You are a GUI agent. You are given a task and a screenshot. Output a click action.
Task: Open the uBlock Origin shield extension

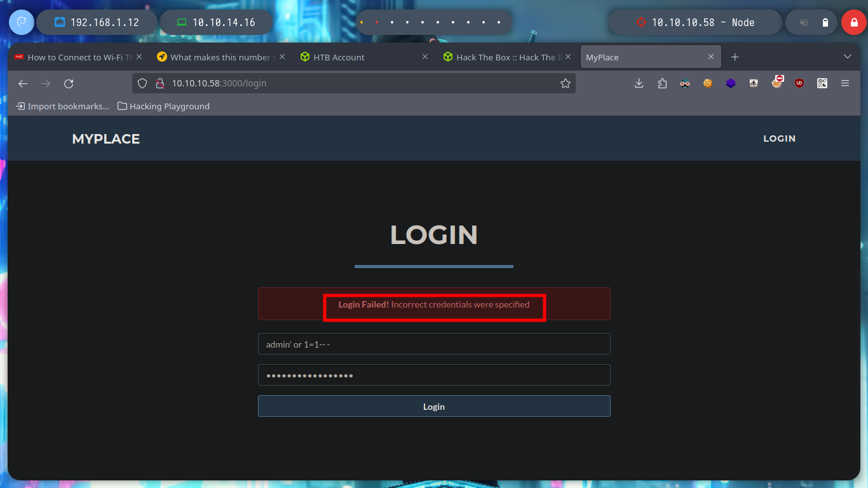799,83
